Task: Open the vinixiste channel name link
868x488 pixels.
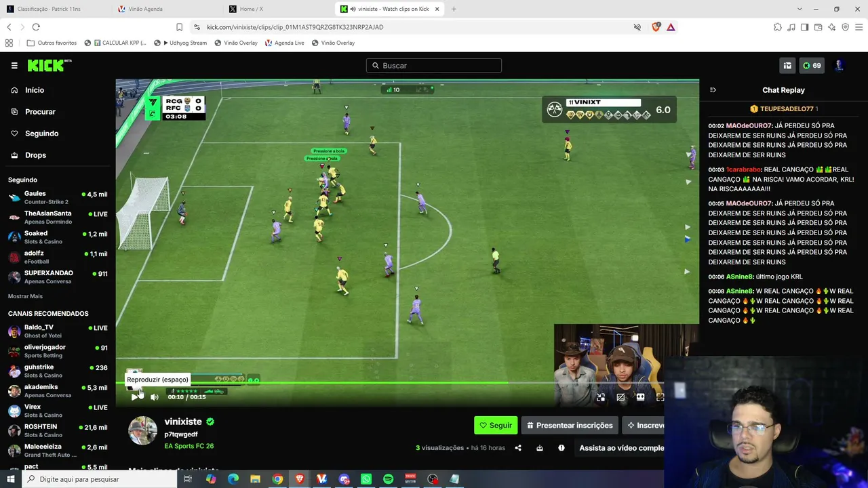Action: [183, 422]
